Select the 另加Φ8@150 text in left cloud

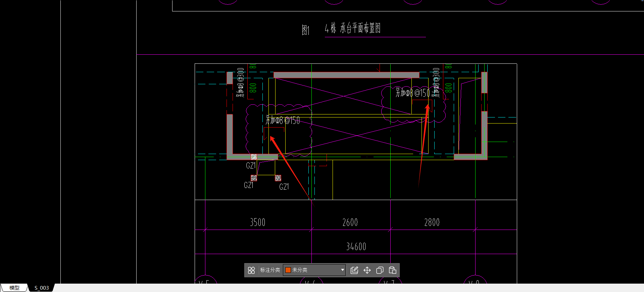(283, 120)
